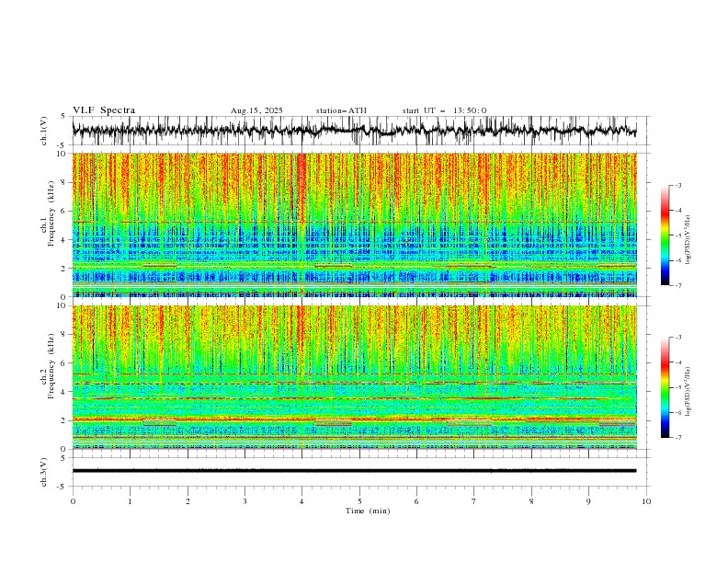Click the upper 'log(PSD)(V²/Hz)' colorbar label
Viewport: 728px width, 563px height.
point(688,240)
